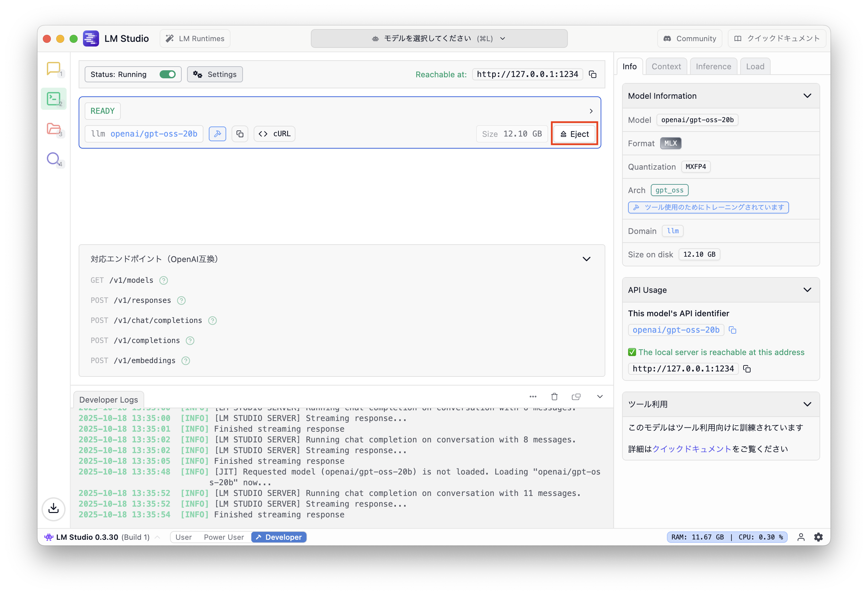Clear Developer Logs with trash icon
The image size is (868, 595).
[x=554, y=397]
